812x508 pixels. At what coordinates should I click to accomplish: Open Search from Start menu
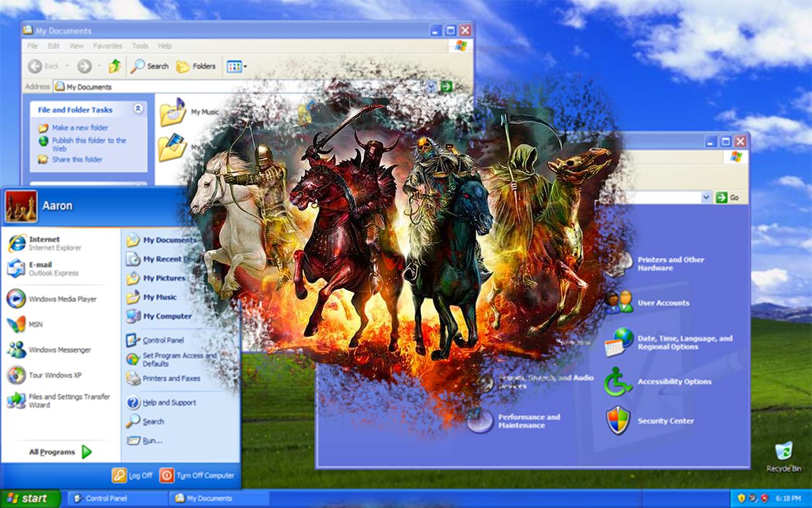(x=146, y=422)
